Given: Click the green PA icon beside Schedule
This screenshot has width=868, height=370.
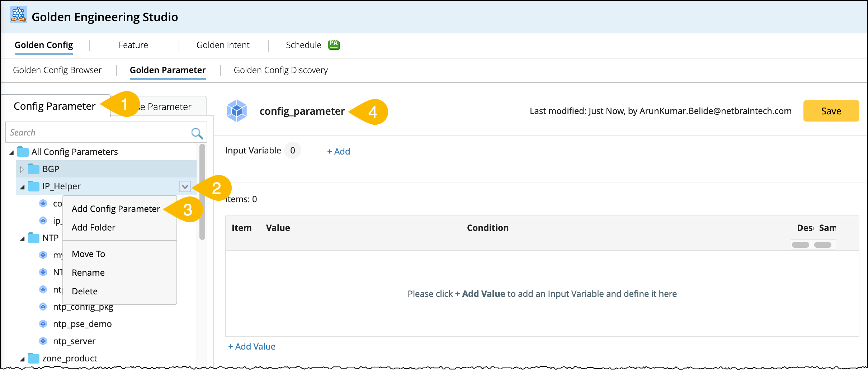Looking at the screenshot, I should point(334,45).
